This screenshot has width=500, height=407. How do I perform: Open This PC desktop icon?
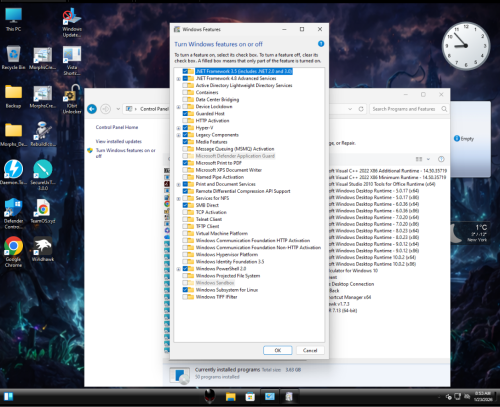tap(13, 19)
